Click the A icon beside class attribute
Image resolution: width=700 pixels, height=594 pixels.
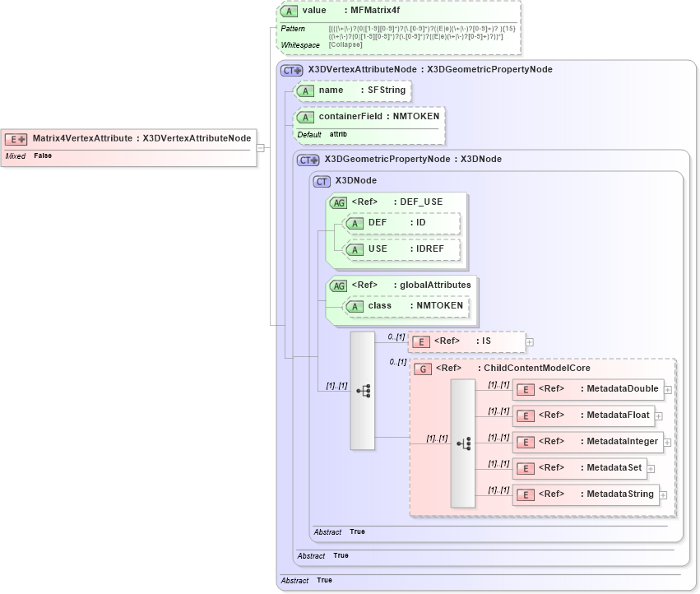(355, 306)
